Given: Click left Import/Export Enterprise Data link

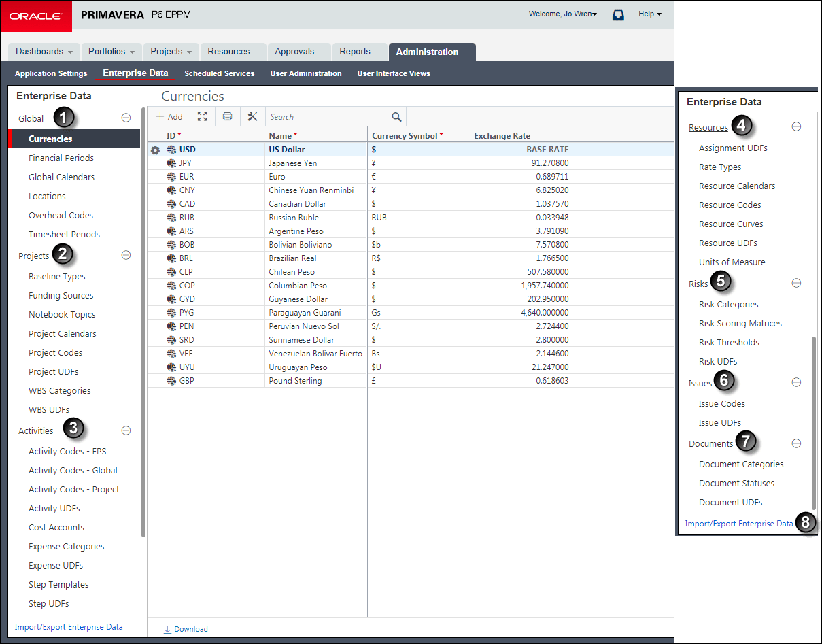Looking at the screenshot, I should click(x=69, y=627).
